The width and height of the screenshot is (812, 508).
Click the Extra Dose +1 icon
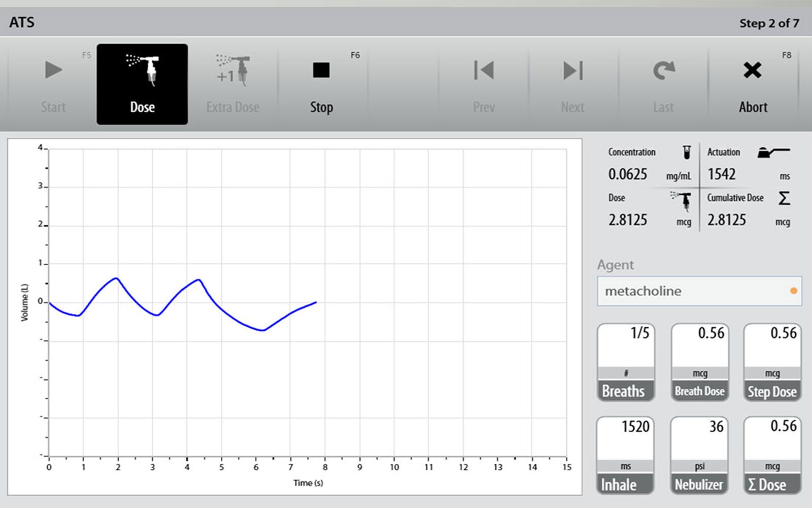(232, 71)
